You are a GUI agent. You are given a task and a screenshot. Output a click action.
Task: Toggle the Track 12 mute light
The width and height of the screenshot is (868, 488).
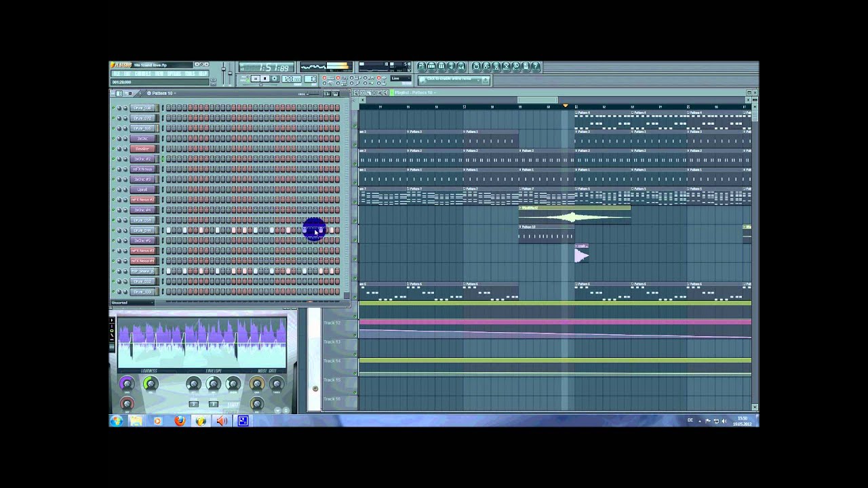[x=355, y=335]
